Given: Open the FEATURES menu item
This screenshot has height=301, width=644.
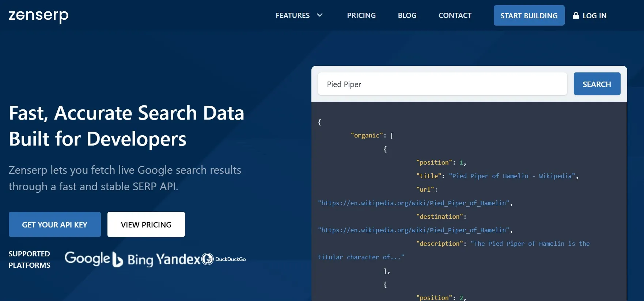Looking at the screenshot, I should tap(292, 15).
